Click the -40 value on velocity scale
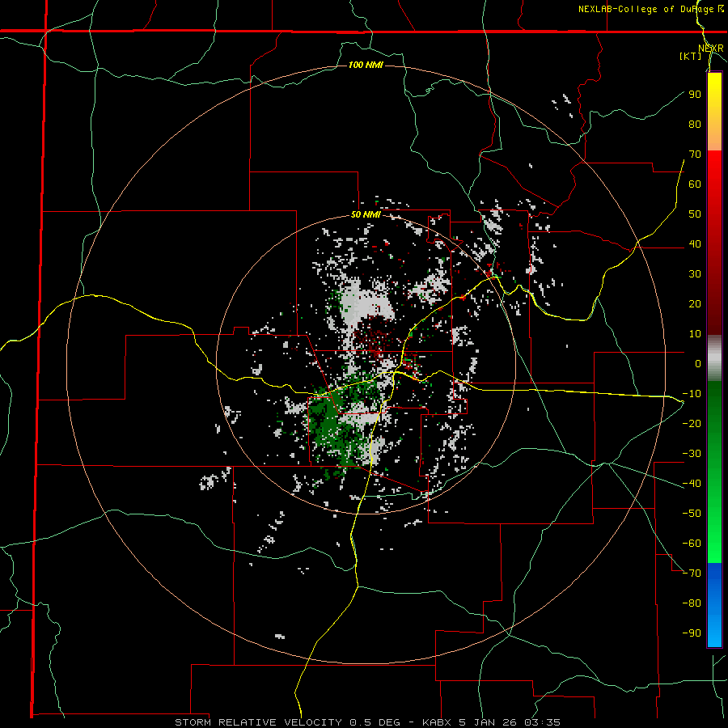Screen dimensions: 728x728 tap(692, 484)
